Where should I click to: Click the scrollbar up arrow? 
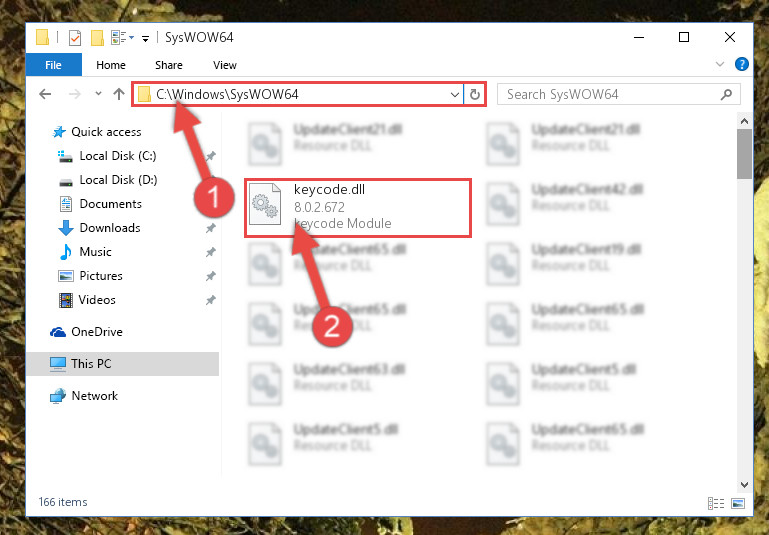click(744, 121)
